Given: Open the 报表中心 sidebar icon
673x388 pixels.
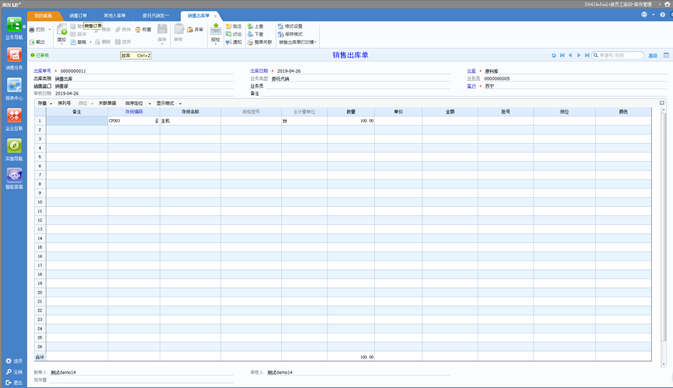Looking at the screenshot, I should click(14, 85).
